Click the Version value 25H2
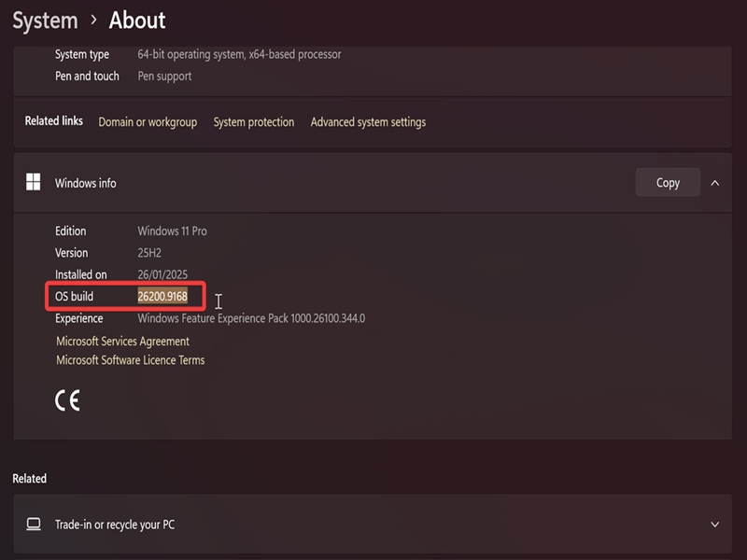Image resolution: width=747 pixels, height=560 pixels. click(149, 253)
